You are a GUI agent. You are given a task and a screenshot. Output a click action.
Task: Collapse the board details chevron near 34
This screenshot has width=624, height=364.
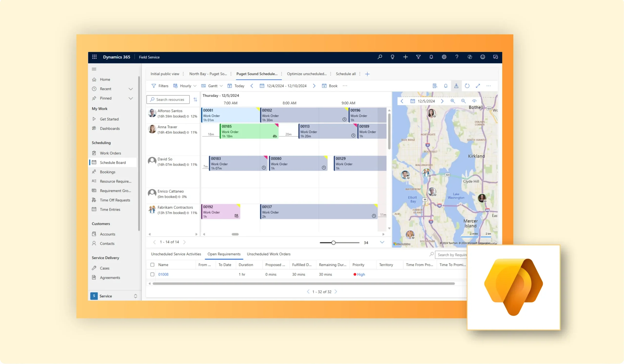pos(382,242)
